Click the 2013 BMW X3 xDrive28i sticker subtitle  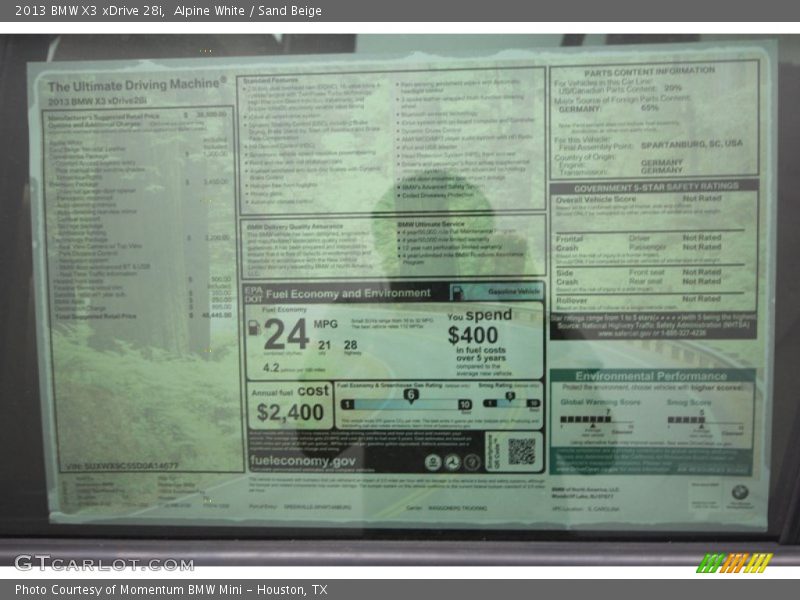point(97,101)
